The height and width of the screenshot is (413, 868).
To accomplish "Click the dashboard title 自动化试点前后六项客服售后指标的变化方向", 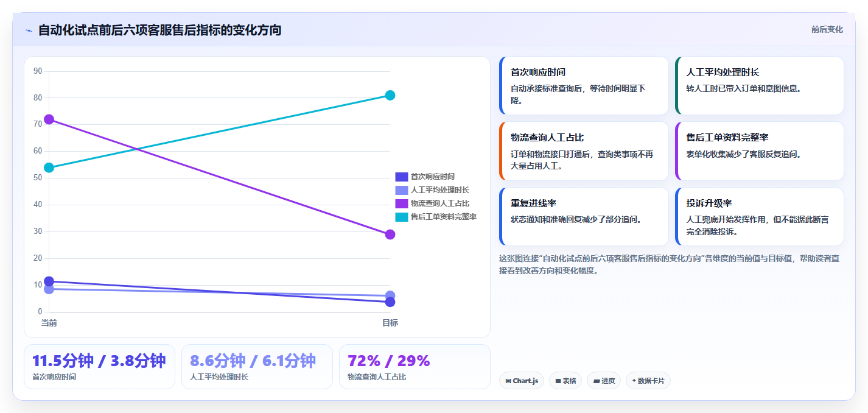I will pyautogui.click(x=159, y=30).
